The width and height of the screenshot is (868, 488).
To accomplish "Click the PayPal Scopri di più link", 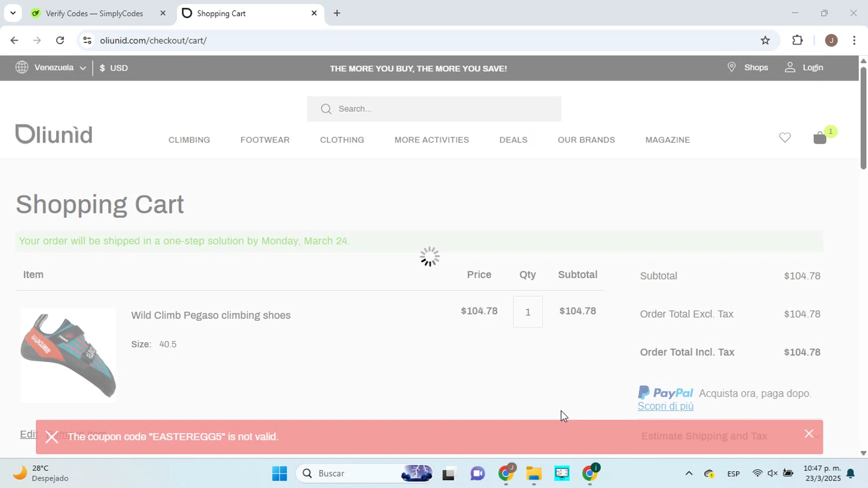I will [665, 406].
